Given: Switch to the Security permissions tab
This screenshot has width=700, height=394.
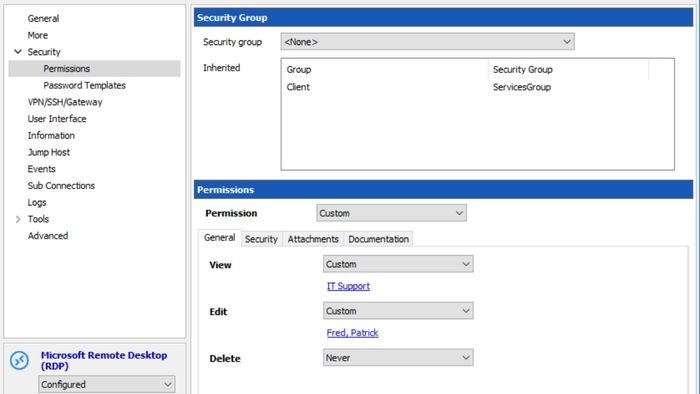Looking at the screenshot, I should [261, 239].
